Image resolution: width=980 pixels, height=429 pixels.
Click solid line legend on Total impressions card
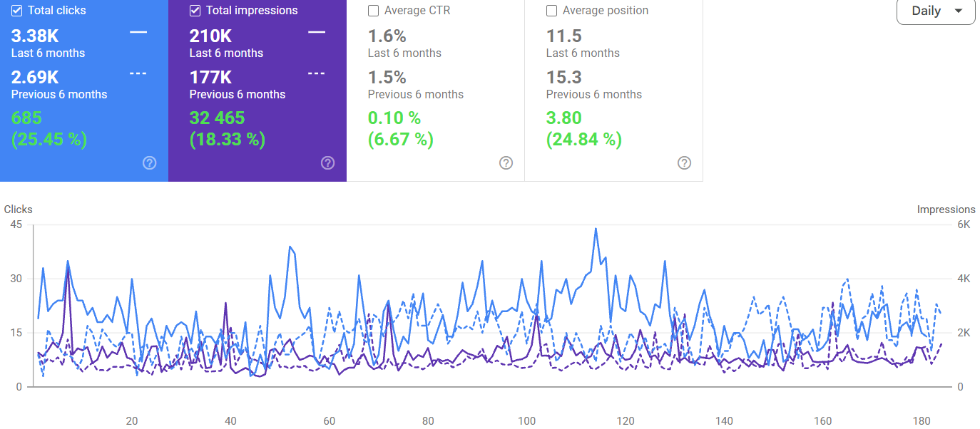pos(317,32)
